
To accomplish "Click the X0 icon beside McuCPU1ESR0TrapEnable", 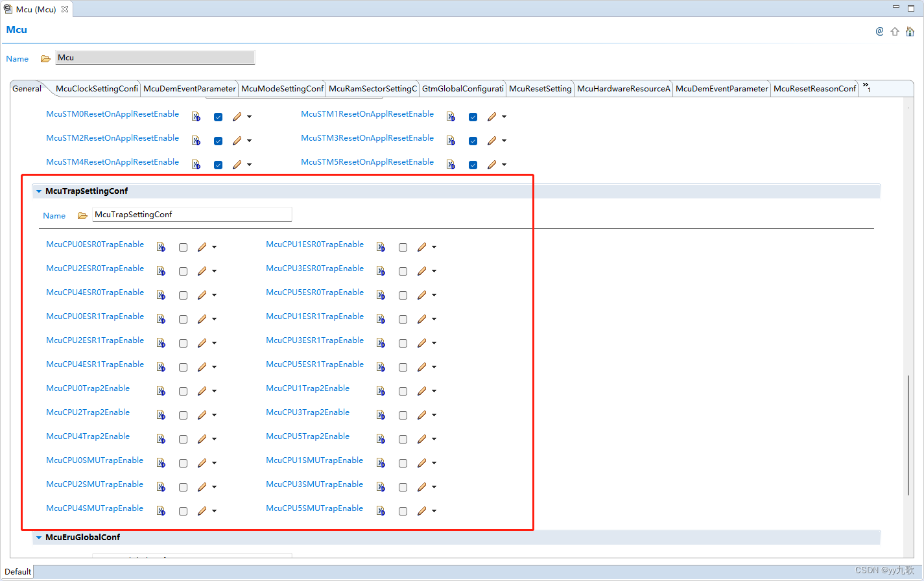I will (381, 247).
